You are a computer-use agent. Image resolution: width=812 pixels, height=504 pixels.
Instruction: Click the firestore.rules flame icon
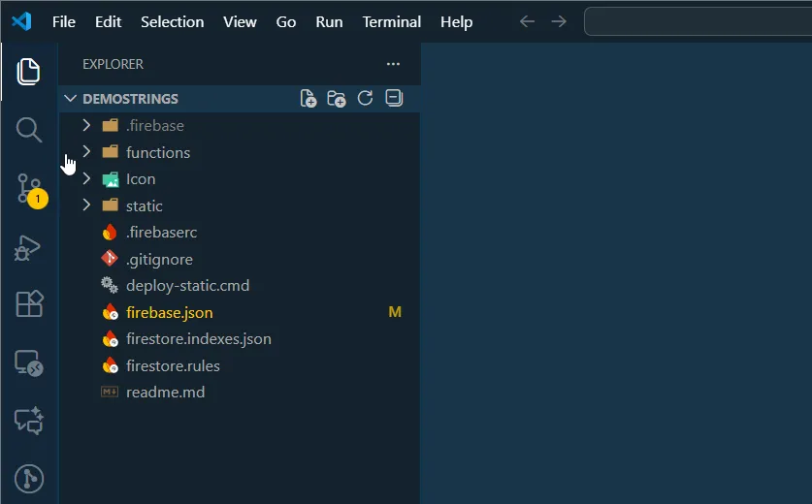click(110, 365)
